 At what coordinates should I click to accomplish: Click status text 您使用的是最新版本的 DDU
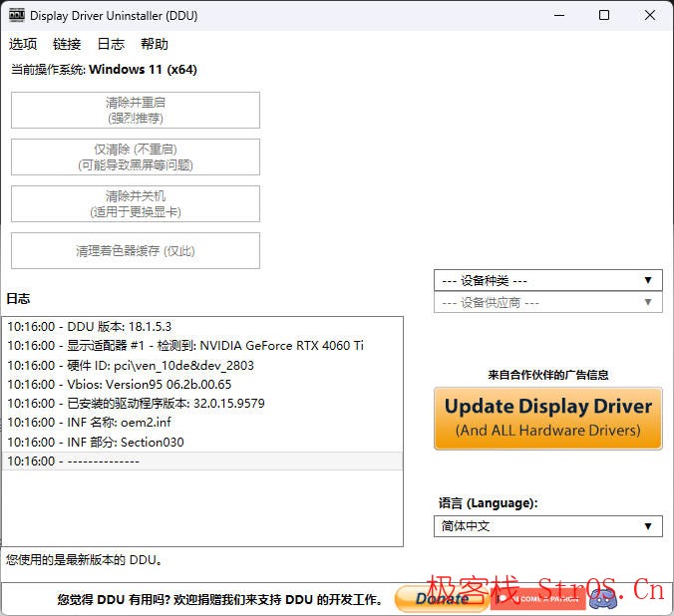[x=84, y=560]
